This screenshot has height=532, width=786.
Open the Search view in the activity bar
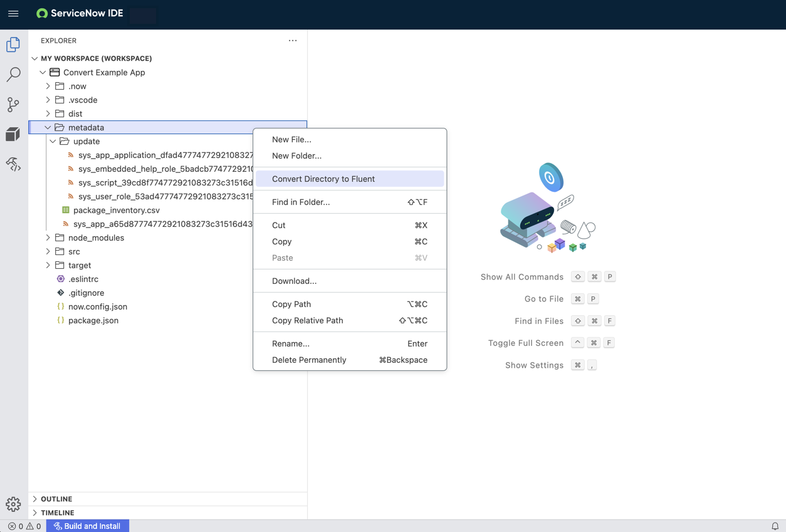click(13, 75)
